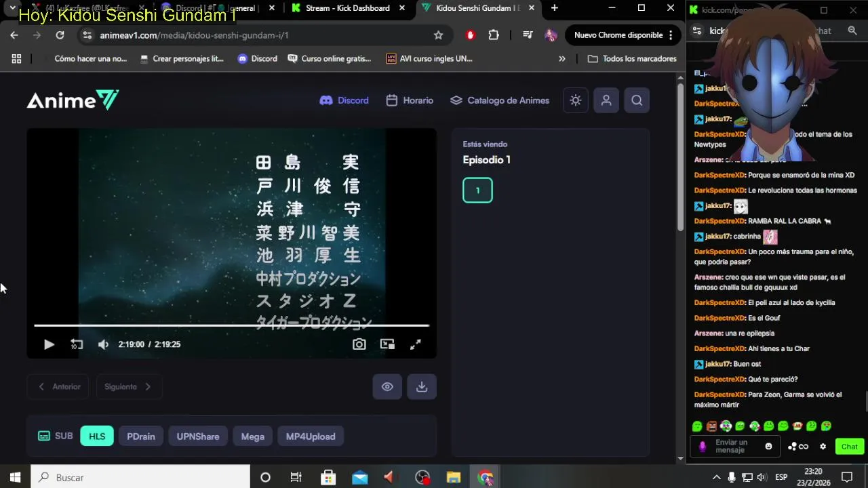The height and width of the screenshot is (488, 868).
Task: Open Catalogo de Animes
Action: coord(500,100)
